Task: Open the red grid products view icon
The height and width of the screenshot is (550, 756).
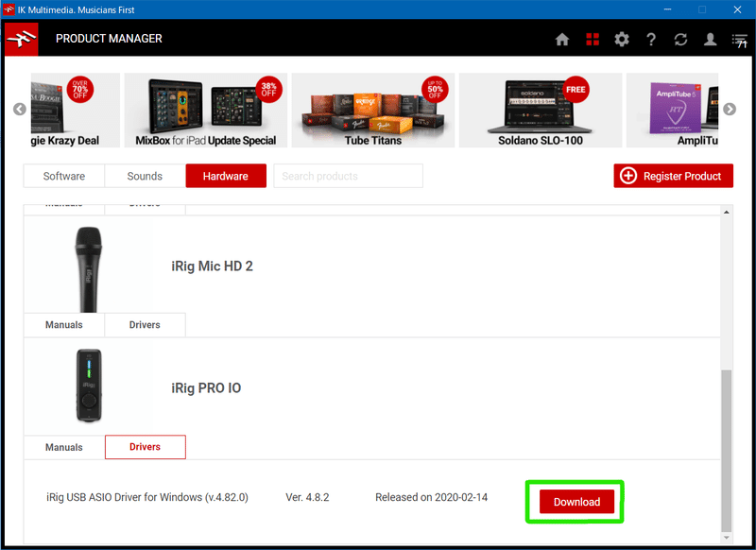Action: coord(593,39)
